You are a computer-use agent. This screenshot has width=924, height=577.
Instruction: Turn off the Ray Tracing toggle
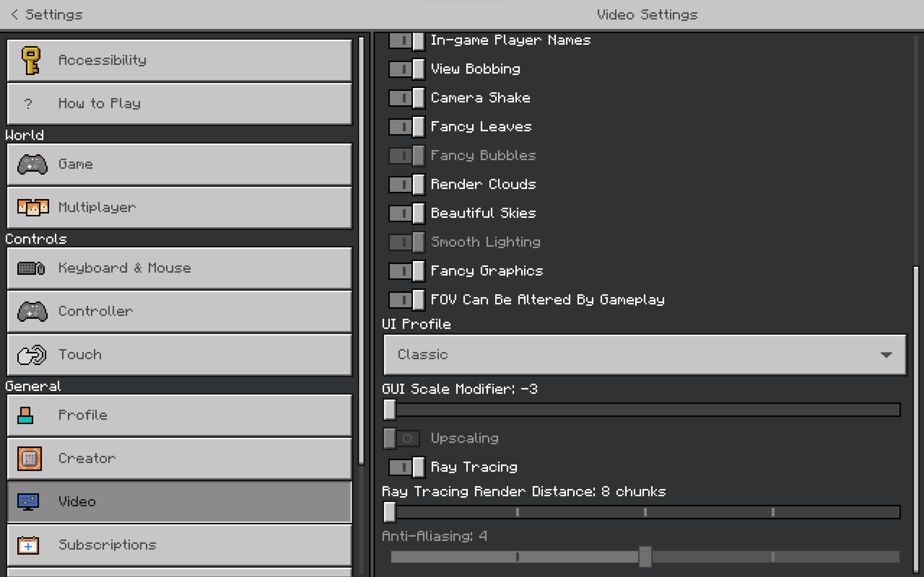407,467
